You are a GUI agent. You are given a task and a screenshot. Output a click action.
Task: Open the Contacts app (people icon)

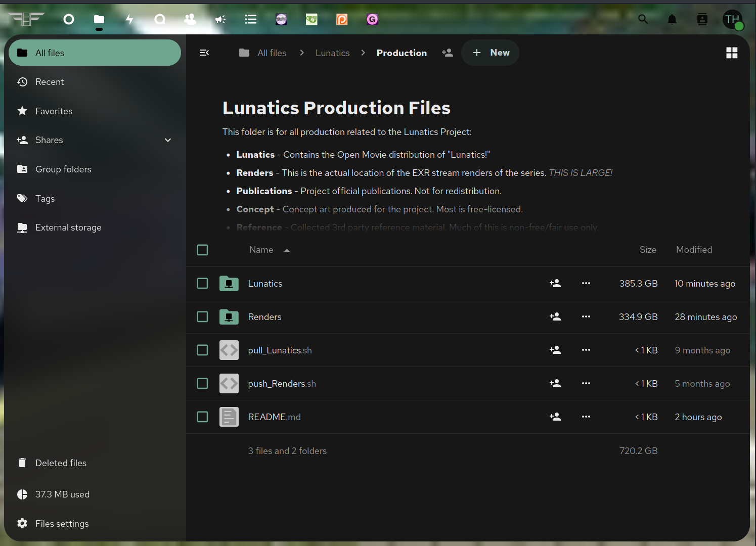coord(190,19)
